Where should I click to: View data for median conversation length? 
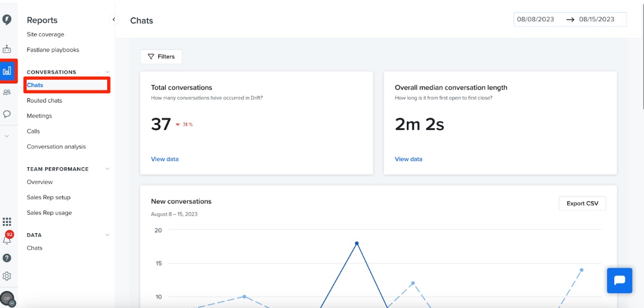[409, 159]
